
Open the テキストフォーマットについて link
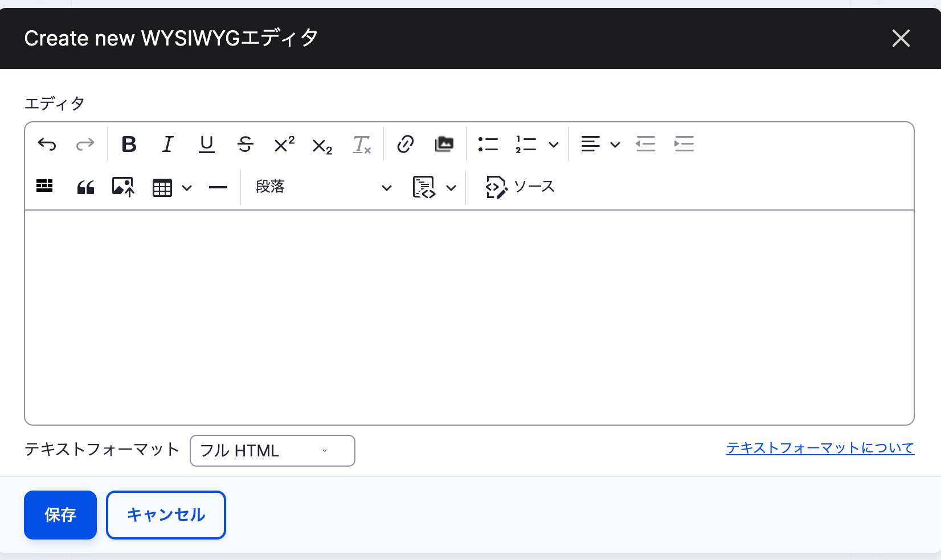(x=820, y=448)
